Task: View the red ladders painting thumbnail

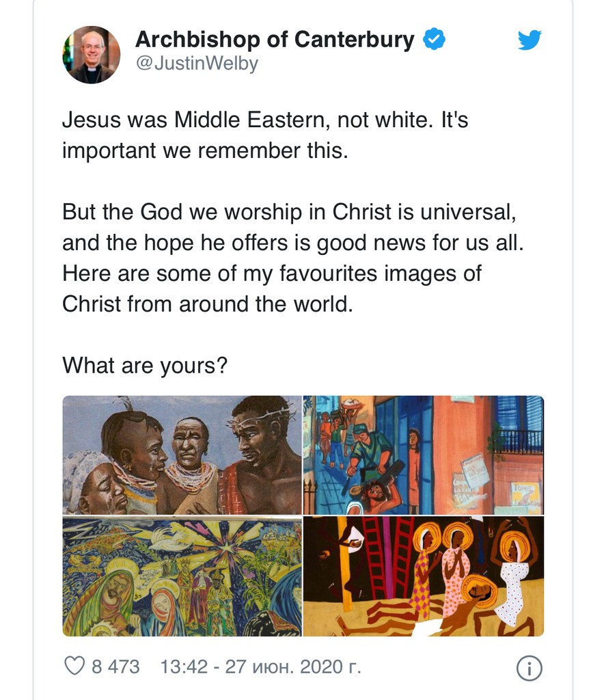Action: click(424, 576)
